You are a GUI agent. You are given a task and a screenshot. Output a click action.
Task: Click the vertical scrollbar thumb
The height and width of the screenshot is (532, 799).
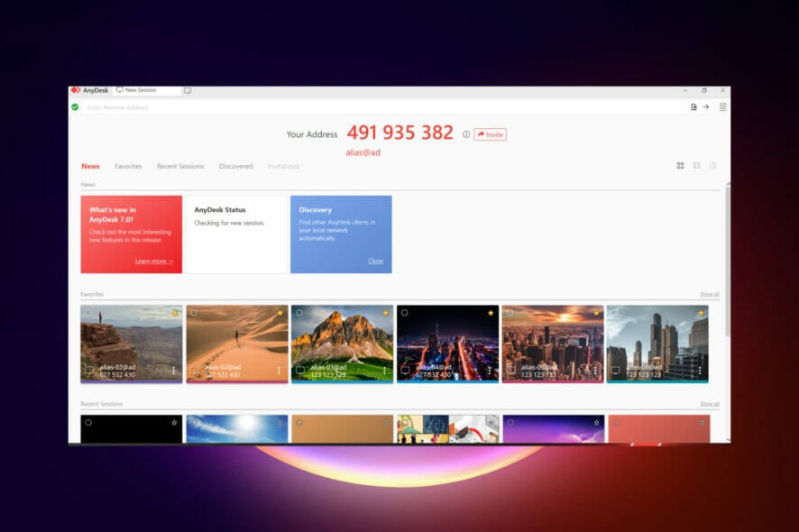click(728, 260)
